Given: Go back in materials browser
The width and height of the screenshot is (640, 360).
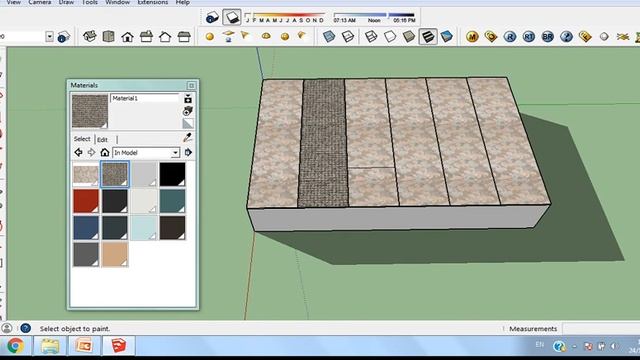Looking at the screenshot, I should 78,152.
